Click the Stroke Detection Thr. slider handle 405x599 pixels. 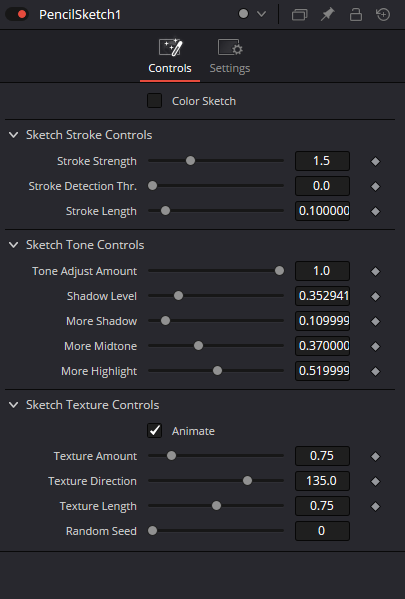coord(152,186)
